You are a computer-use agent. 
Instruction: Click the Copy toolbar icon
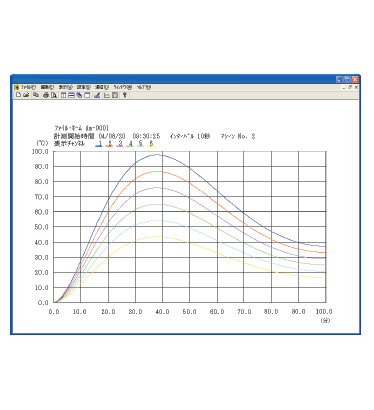point(36,95)
